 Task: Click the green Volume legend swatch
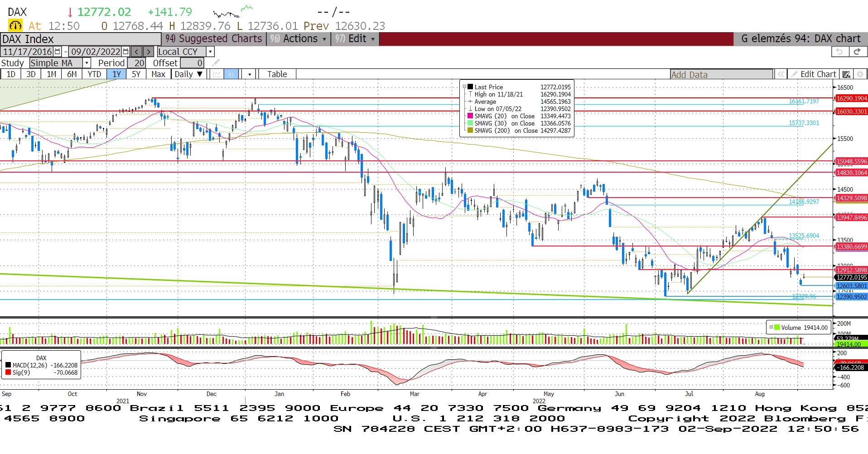tap(777, 327)
